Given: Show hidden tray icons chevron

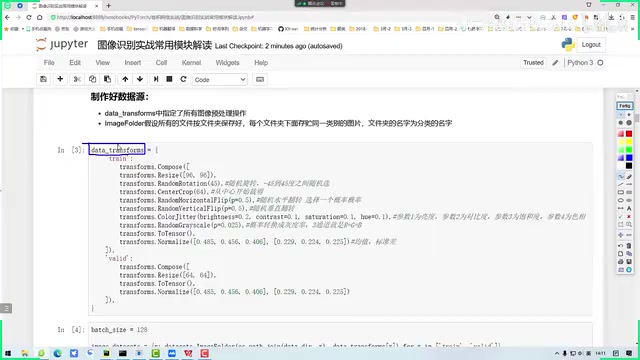Looking at the screenshot, I should [x=557, y=353].
